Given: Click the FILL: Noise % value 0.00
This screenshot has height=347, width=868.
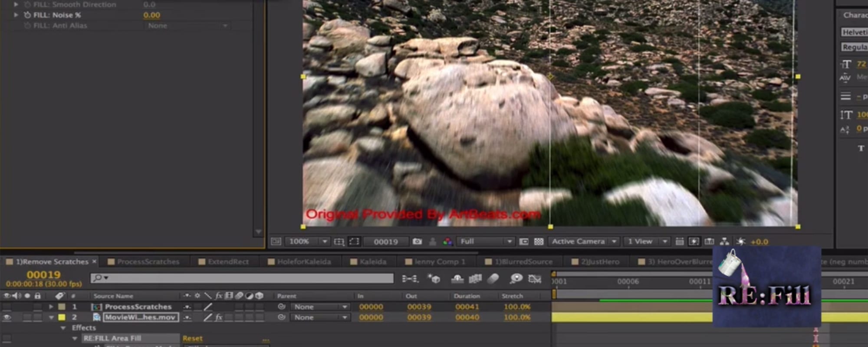Looking at the screenshot, I should [x=151, y=15].
